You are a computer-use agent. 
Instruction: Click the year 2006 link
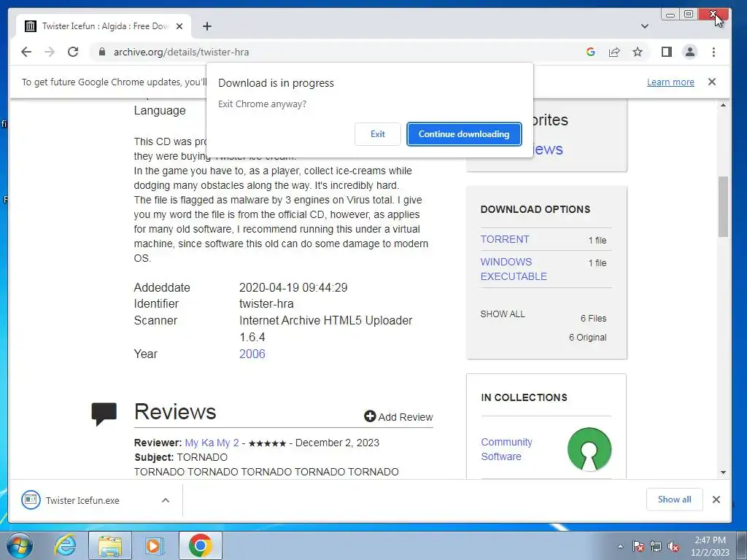click(x=252, y=354)
